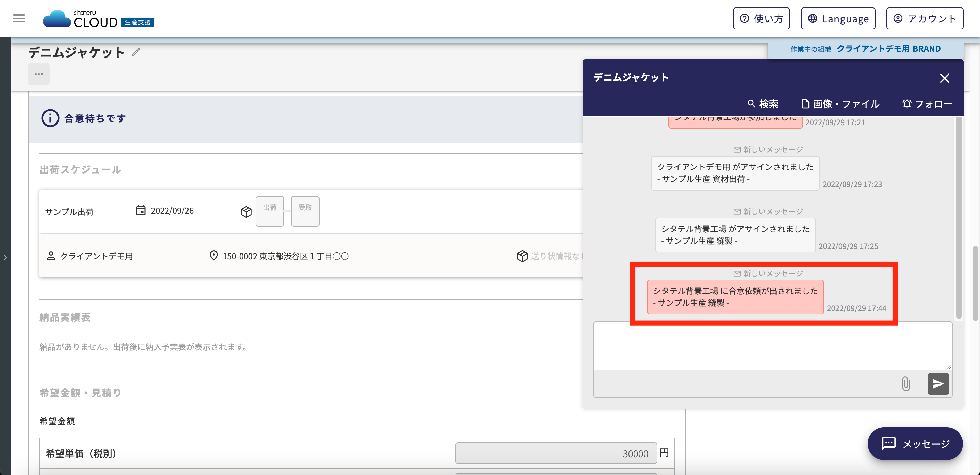
Task: Click the クライアントデモ用 BRAND organization link
Action: click(888, 49)
